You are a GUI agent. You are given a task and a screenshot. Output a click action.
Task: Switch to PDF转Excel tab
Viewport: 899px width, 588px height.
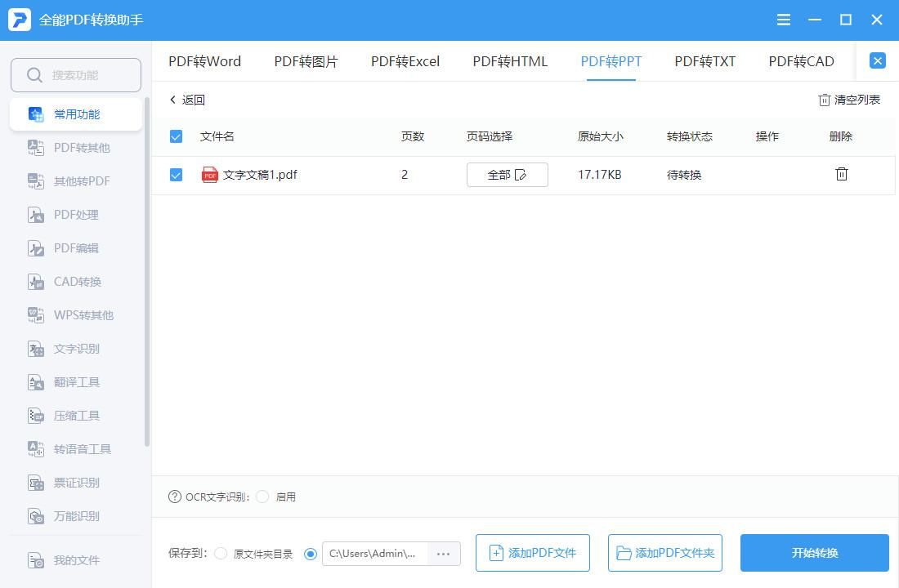pos(405,61)
